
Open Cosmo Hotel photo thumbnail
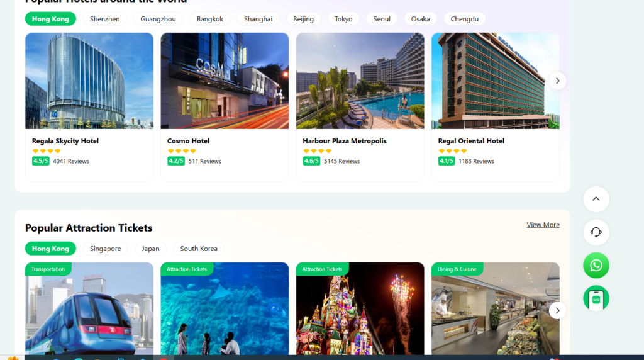point(225,81)
